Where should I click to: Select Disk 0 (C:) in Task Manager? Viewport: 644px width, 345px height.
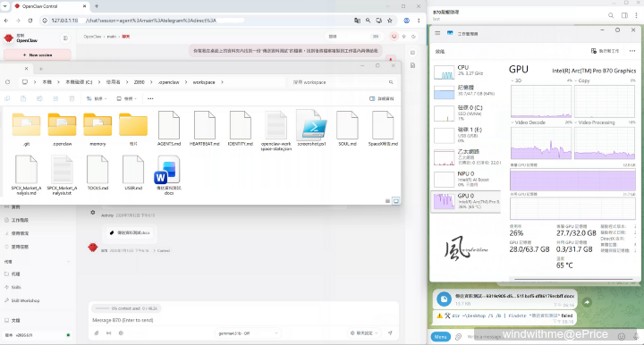pos(466,113)
